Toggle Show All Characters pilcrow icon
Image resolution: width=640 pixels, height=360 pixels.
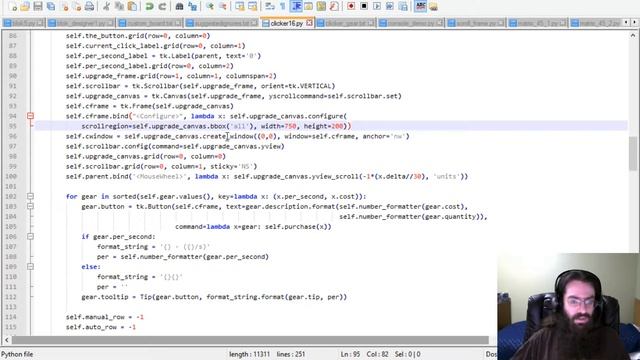(282, 6)
